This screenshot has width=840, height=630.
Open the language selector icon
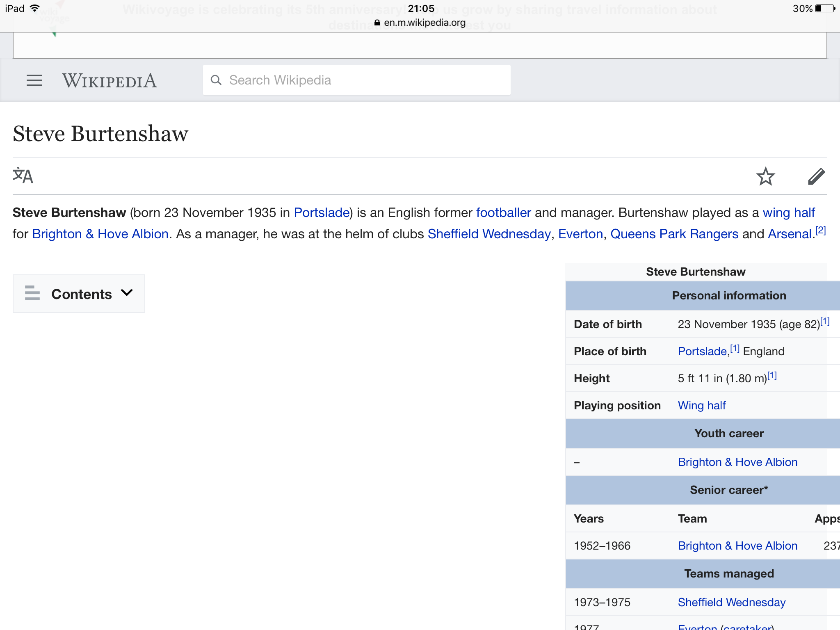click(23, 176)
